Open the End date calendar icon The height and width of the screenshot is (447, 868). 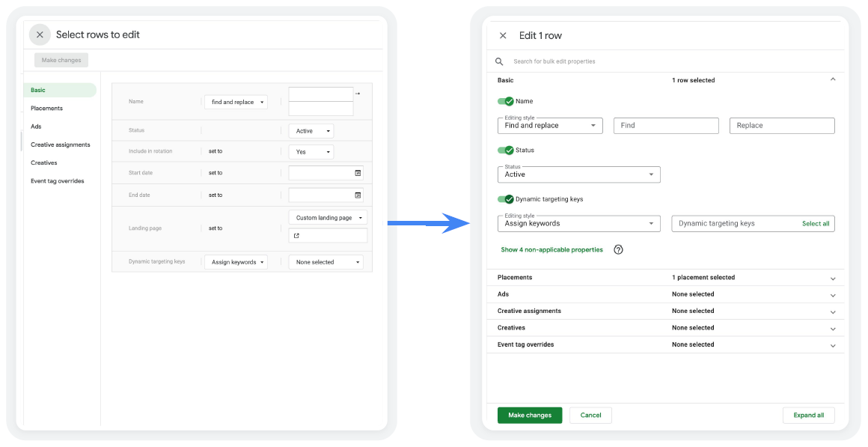coord(358,195)
